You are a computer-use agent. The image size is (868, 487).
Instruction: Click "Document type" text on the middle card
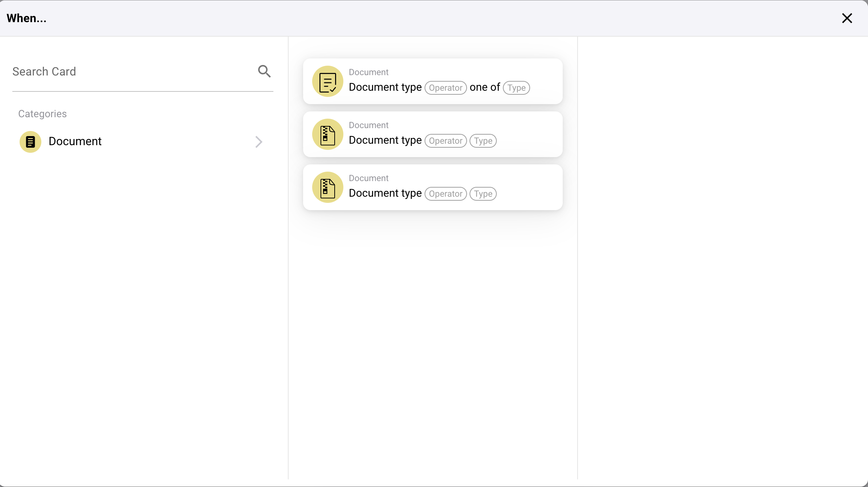(385, 140)
